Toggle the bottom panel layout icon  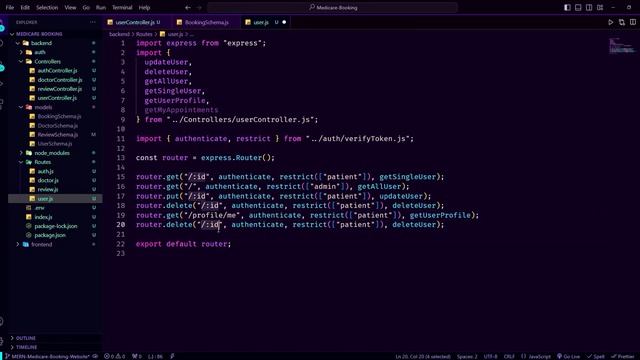(578, 7)
